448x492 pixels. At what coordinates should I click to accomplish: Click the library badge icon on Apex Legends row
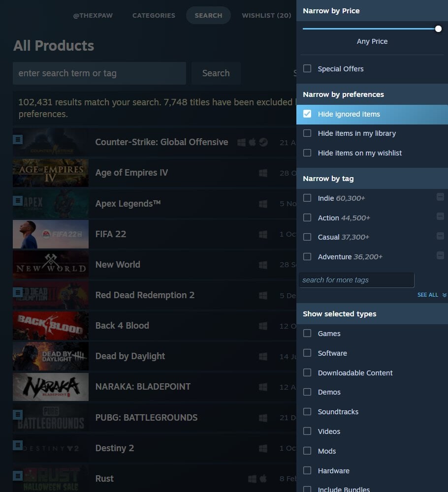pyautogui.click(x=18, y=201)
